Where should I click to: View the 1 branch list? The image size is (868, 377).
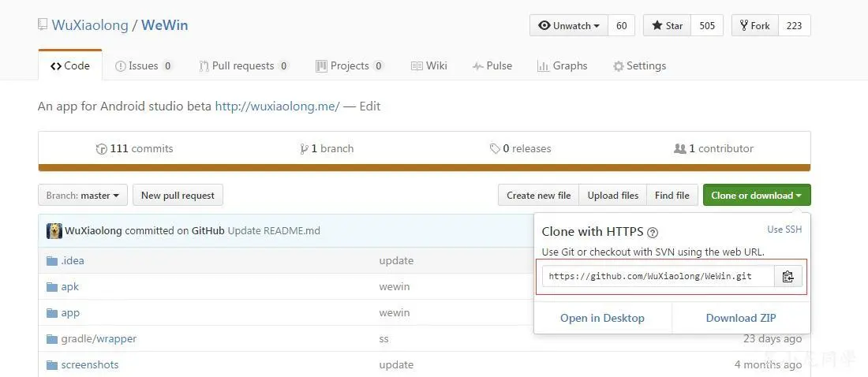pos(327,148)
